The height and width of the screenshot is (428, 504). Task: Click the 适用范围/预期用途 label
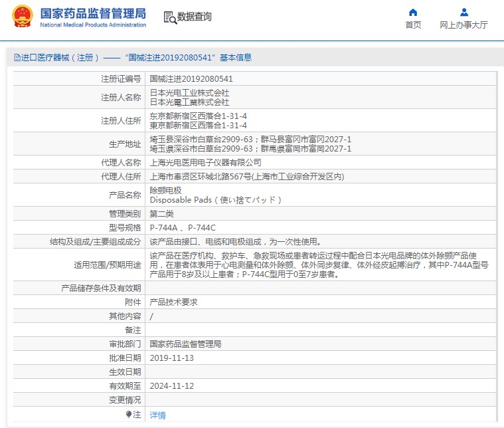click(x=108, y=265)
